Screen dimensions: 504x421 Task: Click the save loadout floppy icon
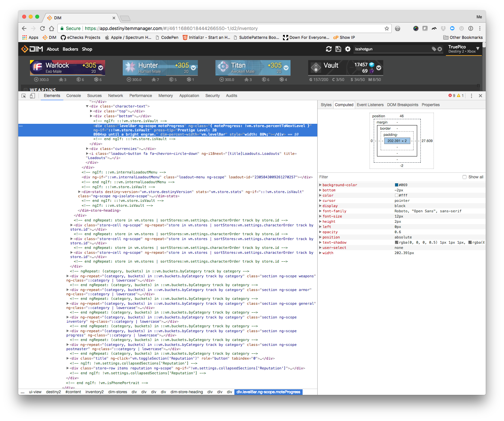tap(338, 49)
